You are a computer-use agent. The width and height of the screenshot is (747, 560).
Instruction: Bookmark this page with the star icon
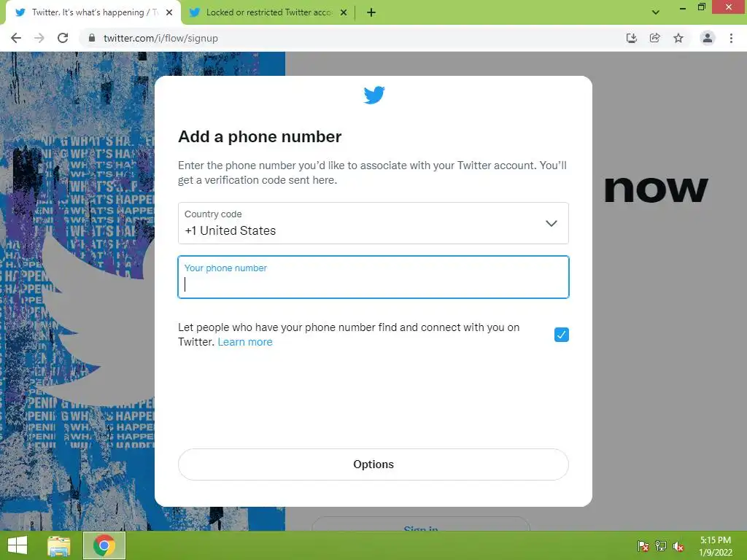(x=678, y=38)
